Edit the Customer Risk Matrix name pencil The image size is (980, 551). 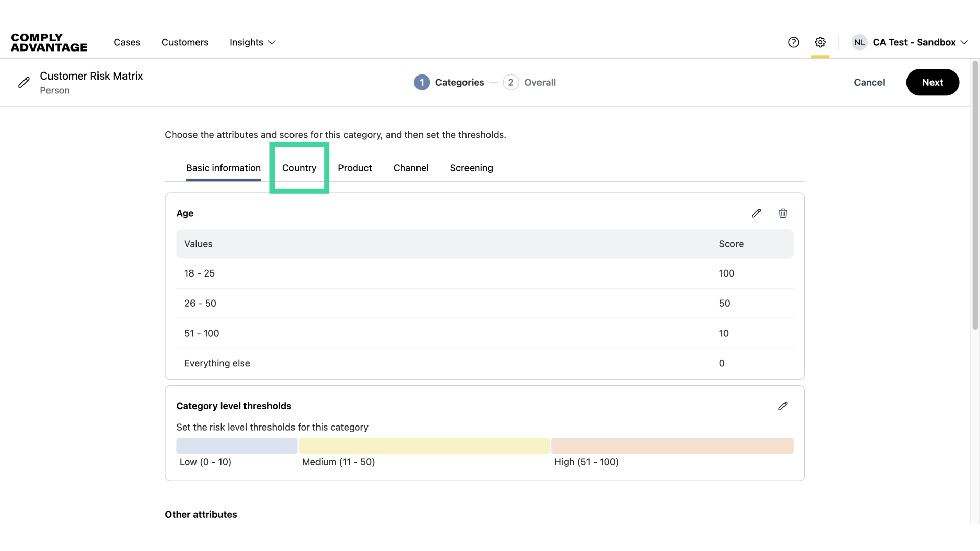tap(24, 83)
